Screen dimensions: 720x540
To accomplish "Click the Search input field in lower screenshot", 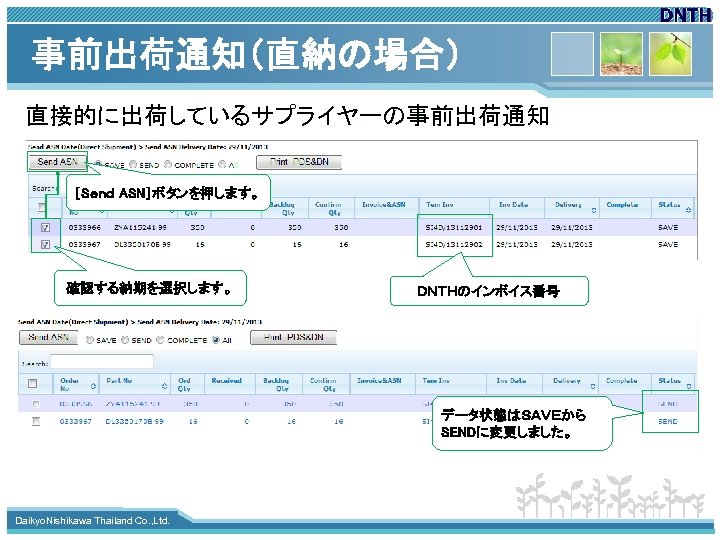I will pyautogui.click(x=102, y=362).
